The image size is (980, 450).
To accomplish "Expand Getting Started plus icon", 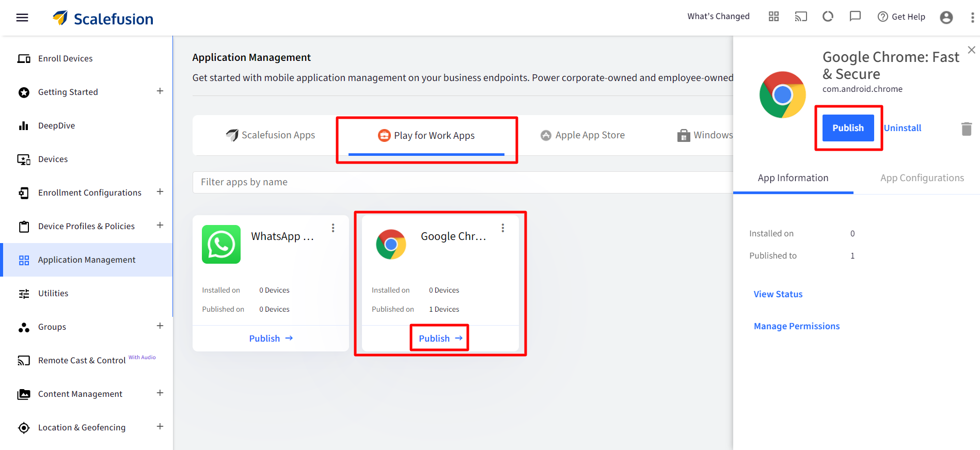I will 160,91.
